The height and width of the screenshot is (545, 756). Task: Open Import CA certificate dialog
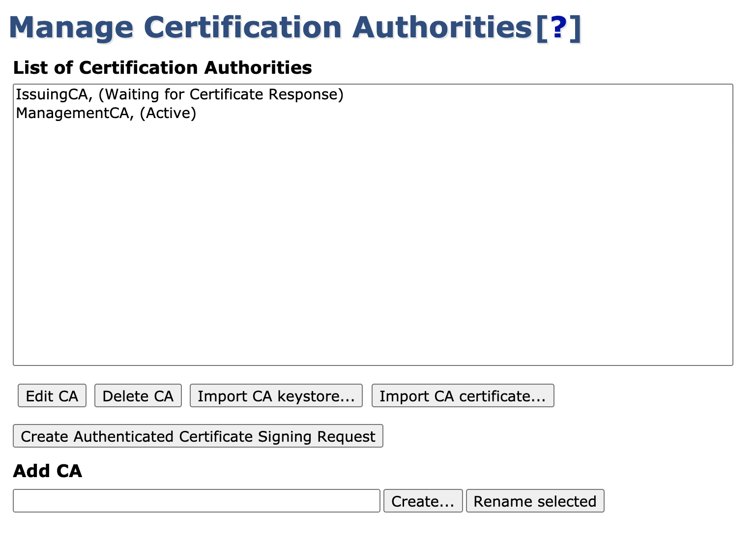463,396
